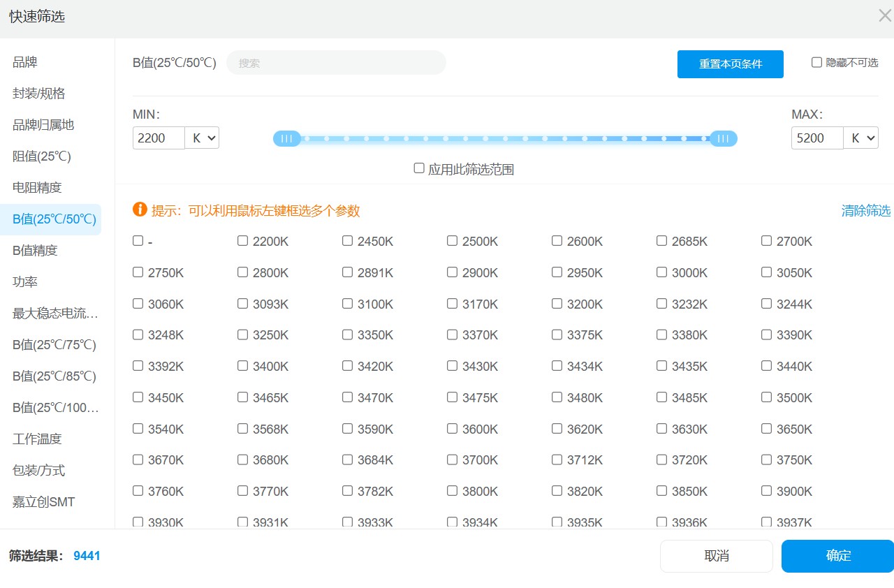Check the 2200K checkbox
Image resolution: width=894 pixels, height=588 pixels.
click(242, 241)
